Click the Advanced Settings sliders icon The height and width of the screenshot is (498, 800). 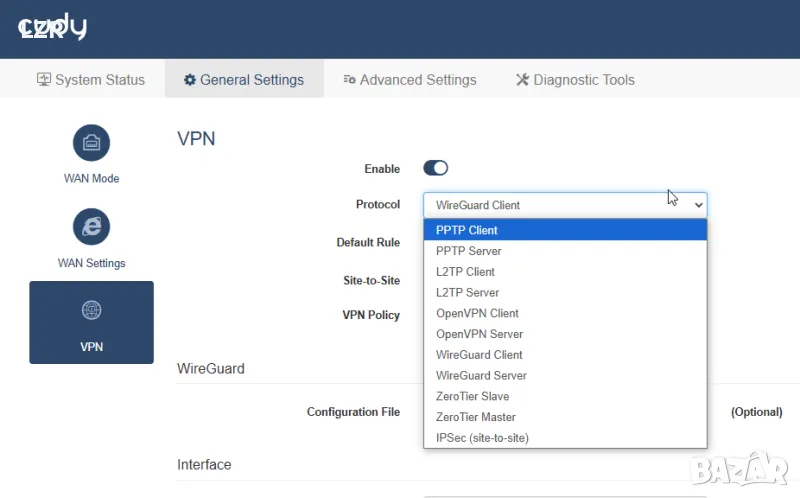tap(349, 79)
